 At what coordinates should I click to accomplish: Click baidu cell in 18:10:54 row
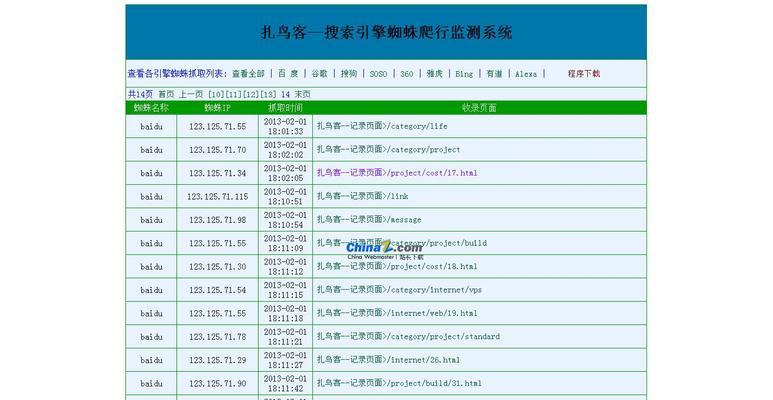pos(151,220)
